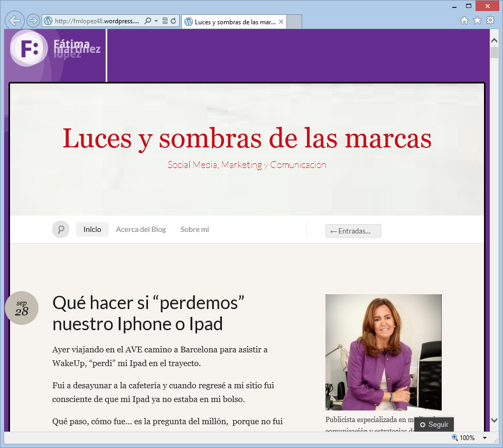Image resolution: width=503 pixels, height=448 pixels.
Task: Click the zoom level magnifier icon
Action: [455, 437]
